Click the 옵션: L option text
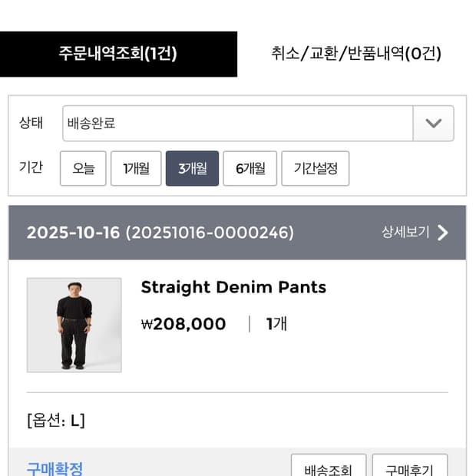 [55, 421]
